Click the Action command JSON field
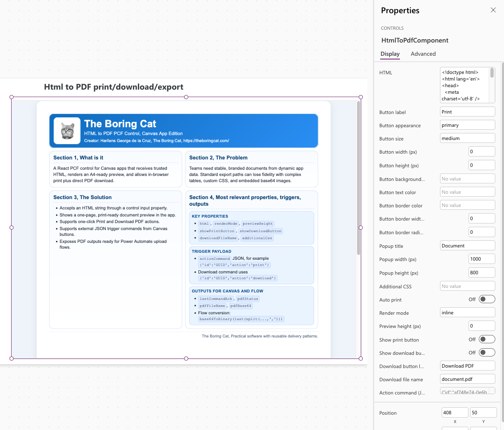This screenshot has width=504, height=430. point(468,391)
